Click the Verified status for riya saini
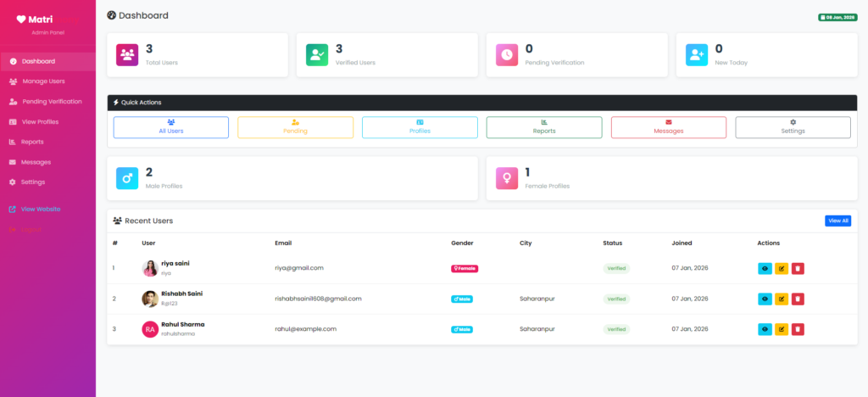This screenshot has height=397, width=868. point(616,269)
